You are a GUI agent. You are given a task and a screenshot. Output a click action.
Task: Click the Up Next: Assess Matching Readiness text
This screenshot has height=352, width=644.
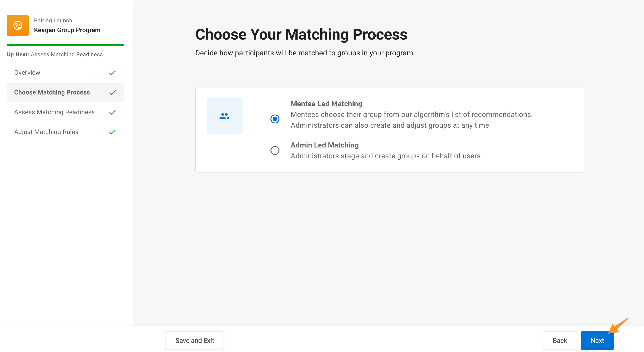pyautogui.click(x=55, y=54)
